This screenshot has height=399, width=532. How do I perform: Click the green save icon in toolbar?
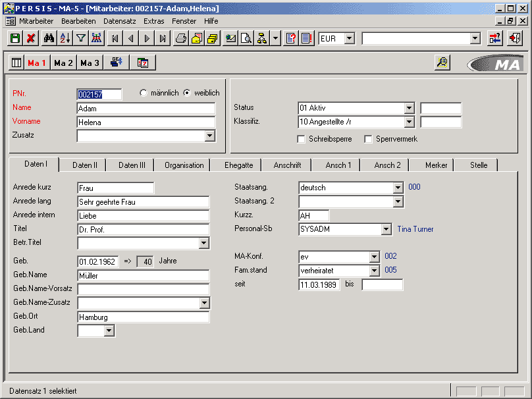click(15, 39)
